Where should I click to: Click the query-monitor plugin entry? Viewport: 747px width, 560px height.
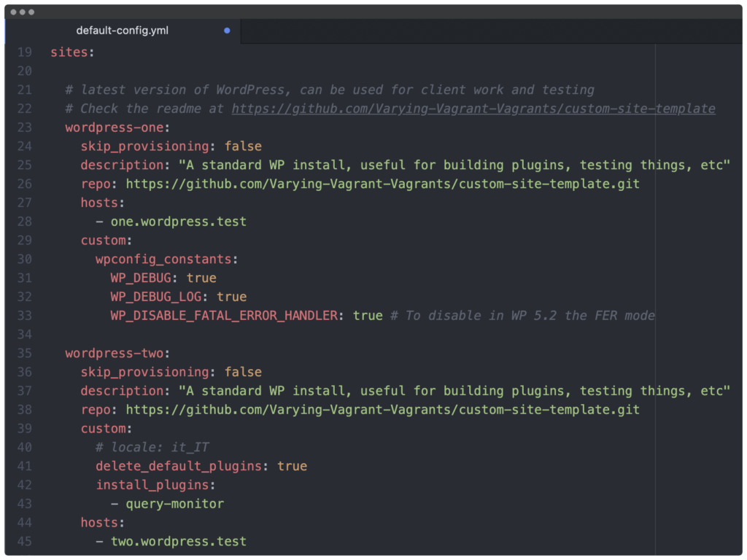tap(174, 504)
